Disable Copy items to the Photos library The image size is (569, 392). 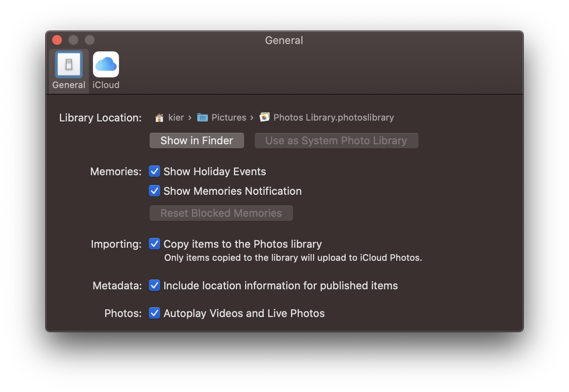[154, 244]
